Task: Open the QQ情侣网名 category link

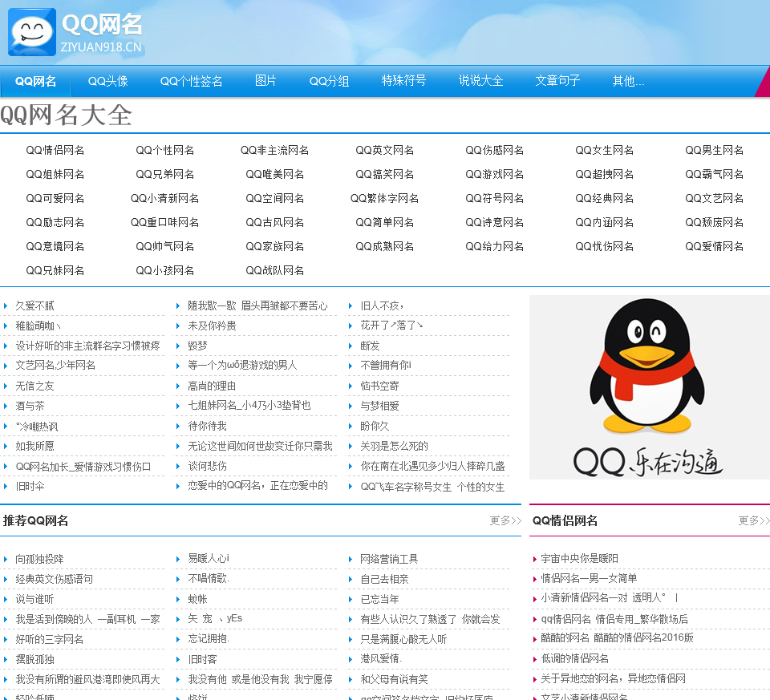Action: pos(55,150)
